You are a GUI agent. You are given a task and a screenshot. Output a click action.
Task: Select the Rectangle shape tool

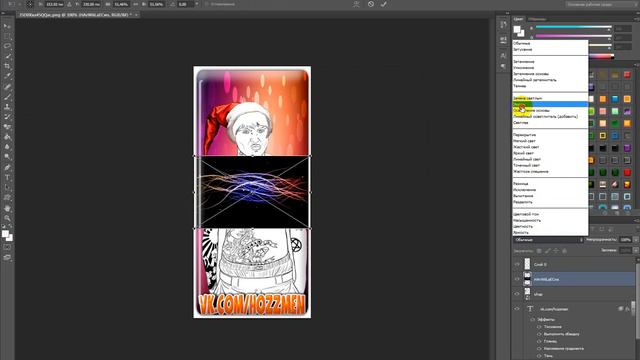pyautogui.click(x=7, y=198)
